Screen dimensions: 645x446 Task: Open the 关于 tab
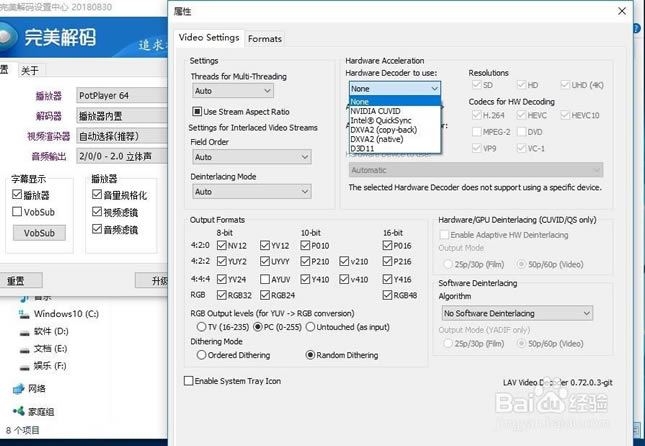coord(30,70)
